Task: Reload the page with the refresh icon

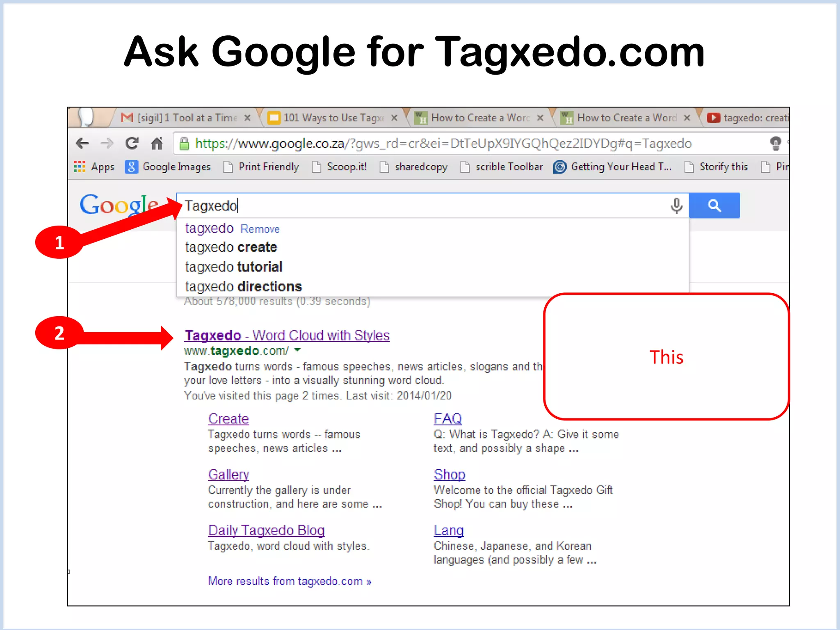Action: click(132, 143)
